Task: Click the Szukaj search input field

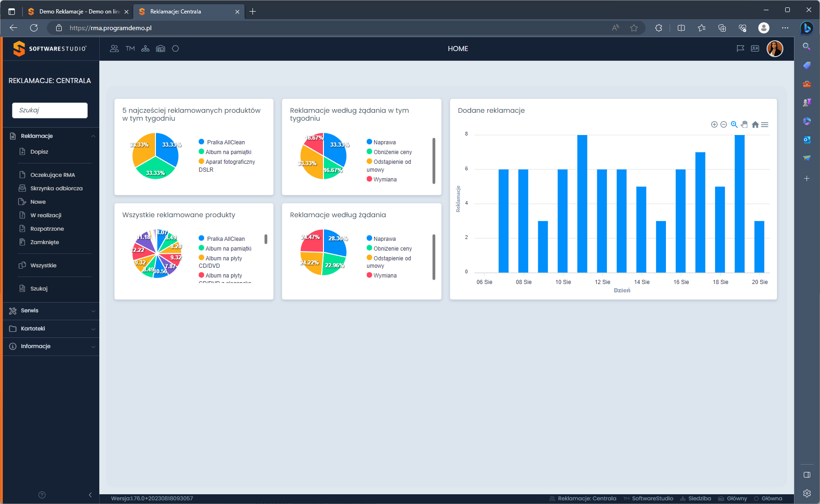Action: (50, 110)
